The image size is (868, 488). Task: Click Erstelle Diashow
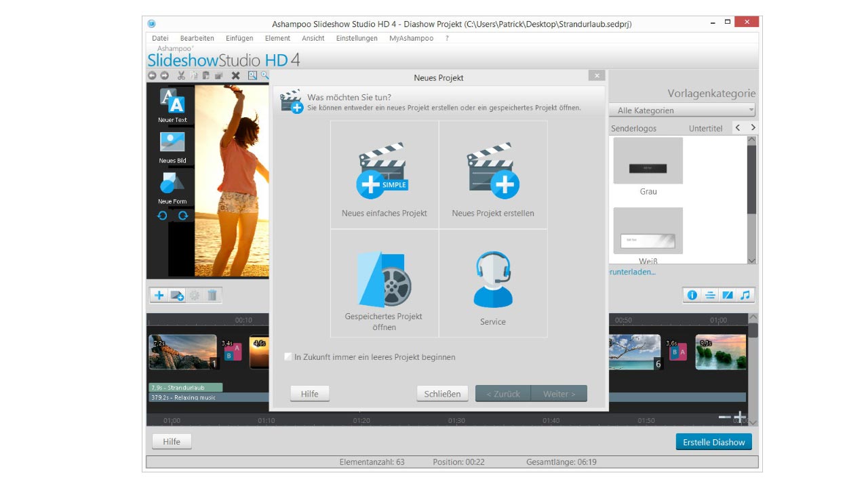pos(713,442)
